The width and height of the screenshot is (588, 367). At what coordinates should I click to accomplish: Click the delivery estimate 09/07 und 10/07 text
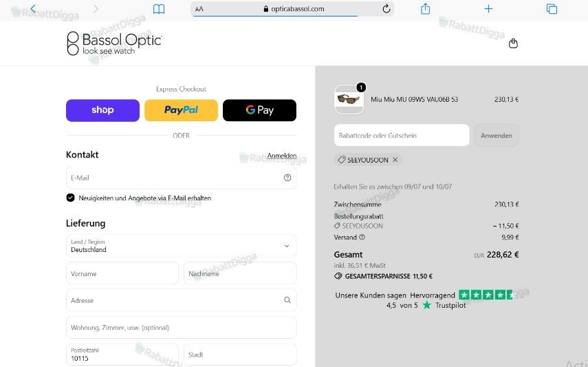tap(393, 187)
